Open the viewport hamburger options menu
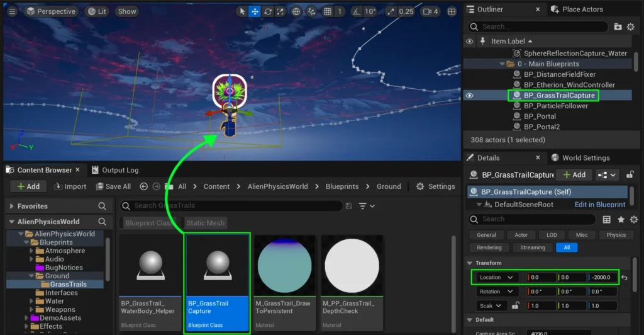 12,11
